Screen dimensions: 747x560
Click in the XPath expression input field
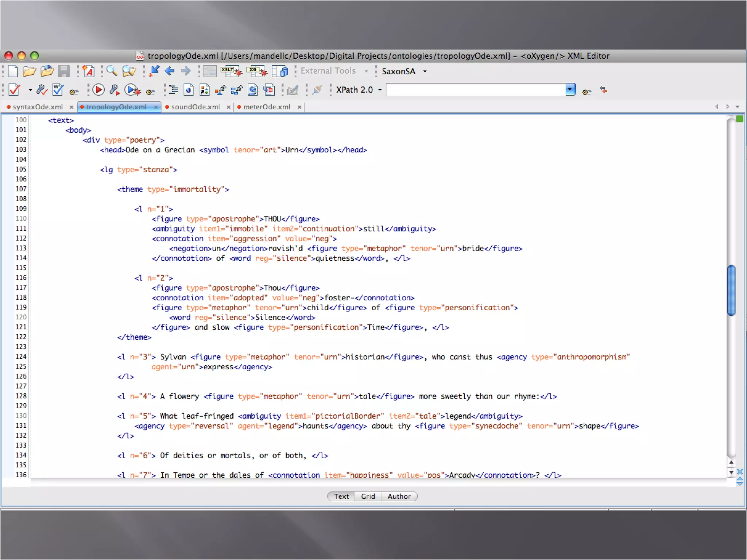click(x=474, y=90)
